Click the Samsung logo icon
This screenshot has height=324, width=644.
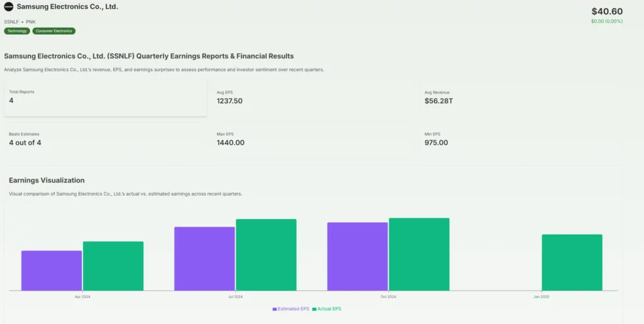click(9, 7)
